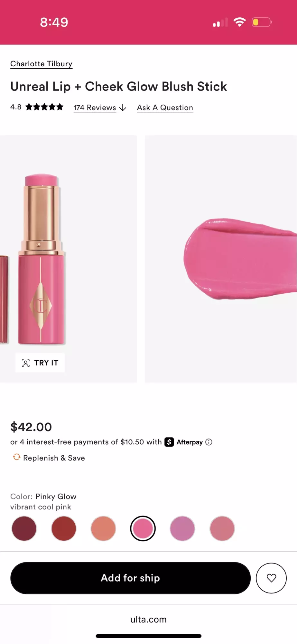Click the battery indicator icon

point(261,22)
